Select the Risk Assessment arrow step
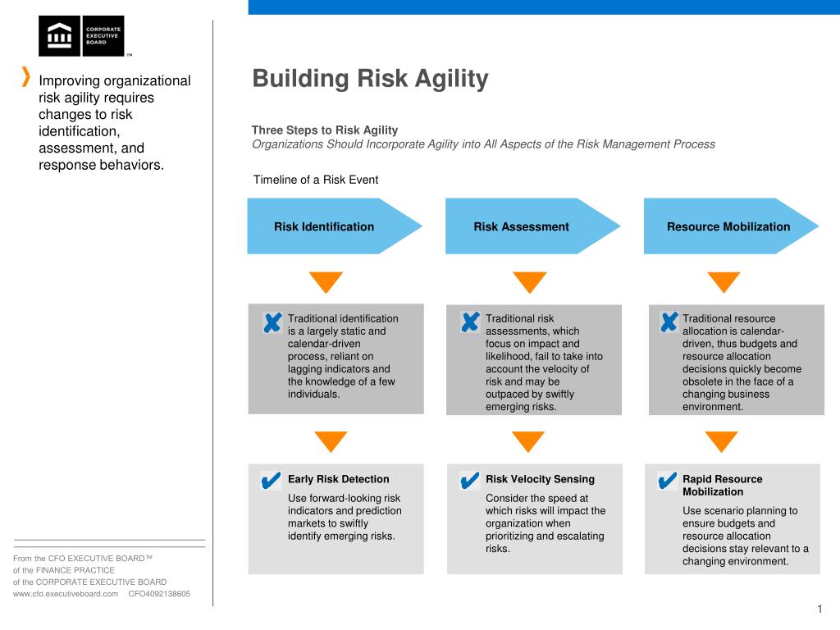This screenshot has width=840, height=630. [533, 226]
